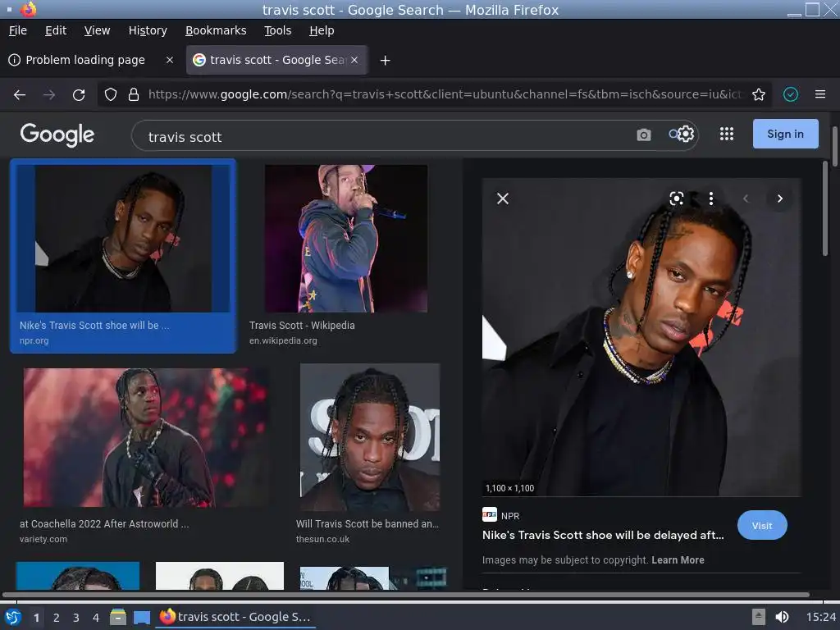840x630 pixels.
Task: Click the Sign in button
Action: (785, 134)
